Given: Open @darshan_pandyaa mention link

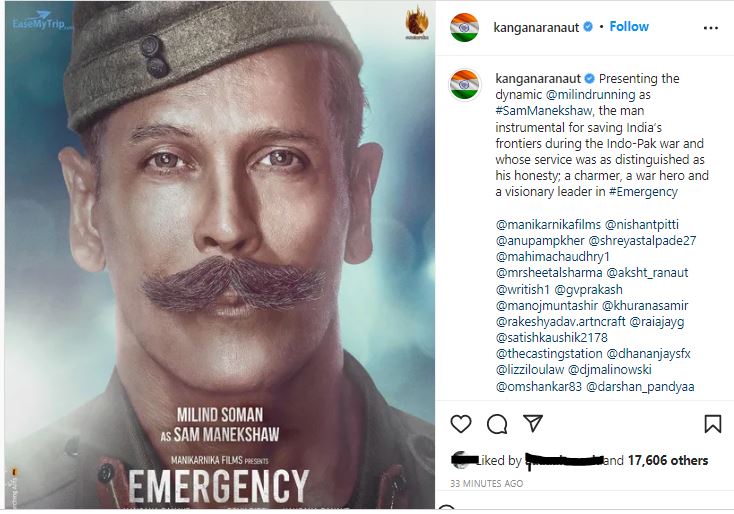Looking at the screenshot, I should (x=640, y=387).
